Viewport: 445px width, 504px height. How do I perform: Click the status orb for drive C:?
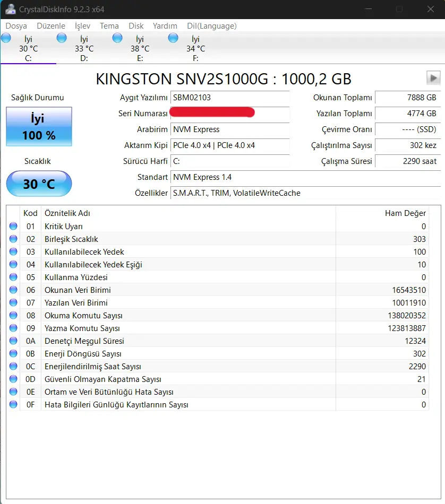coord(6,38)
